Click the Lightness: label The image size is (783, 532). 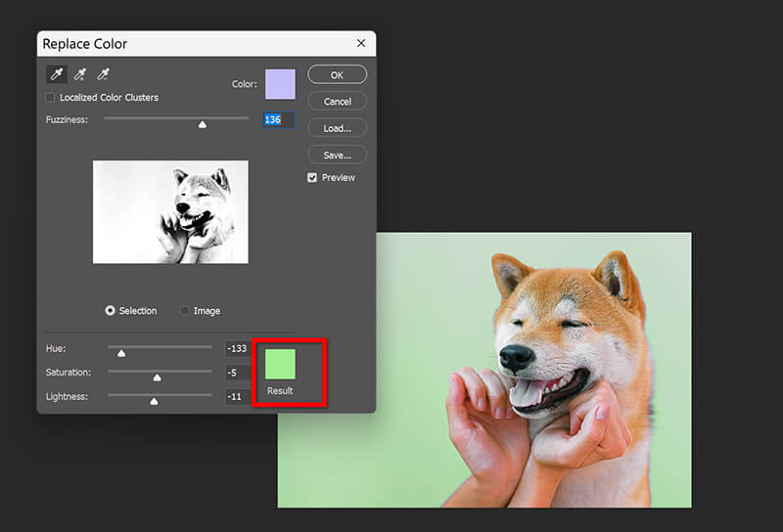(x=67, y=396)
